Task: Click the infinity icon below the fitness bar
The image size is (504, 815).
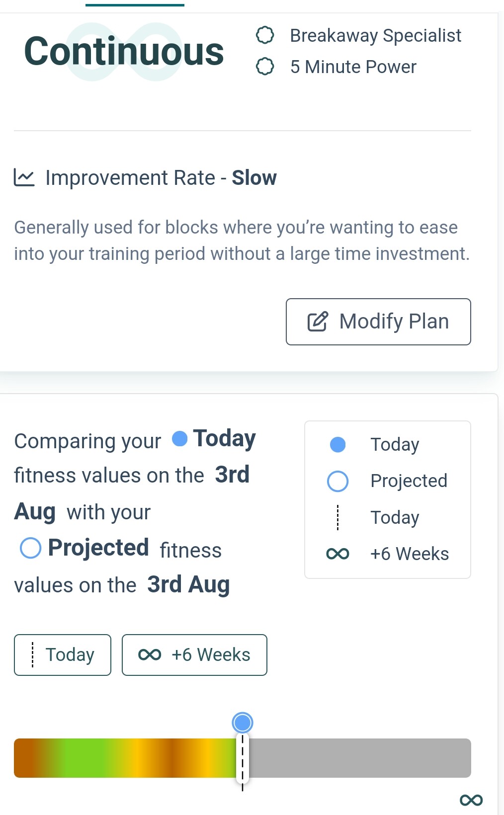Action: click(471, 800)
